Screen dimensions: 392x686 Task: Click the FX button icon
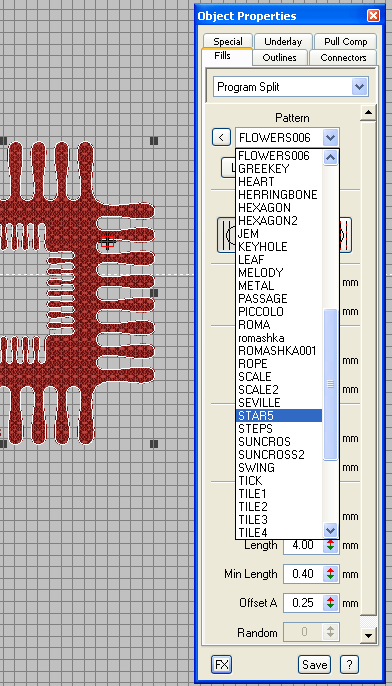pyautogui.click(x=221, y=665)
